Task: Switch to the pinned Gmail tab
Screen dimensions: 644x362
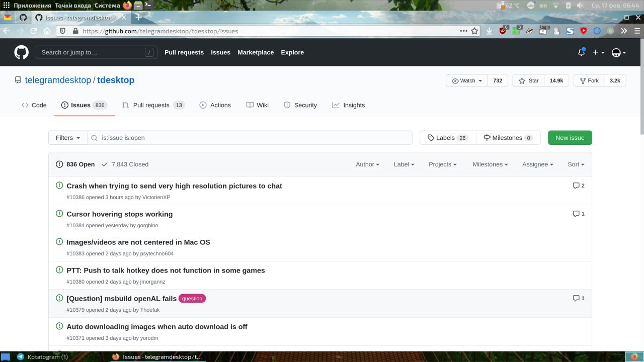Action: coord(8,17)
